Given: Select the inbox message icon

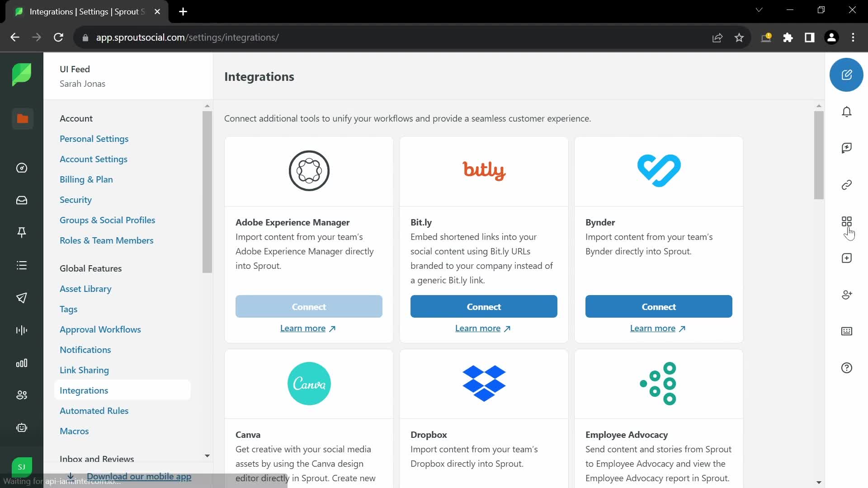Looking at the screenshot, I should click(21, 200).
